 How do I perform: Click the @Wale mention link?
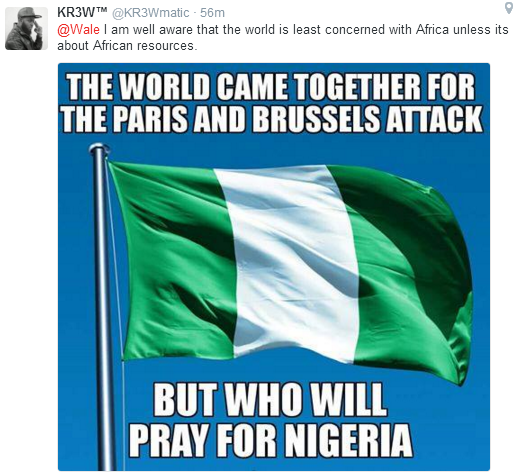click(78, 29)
